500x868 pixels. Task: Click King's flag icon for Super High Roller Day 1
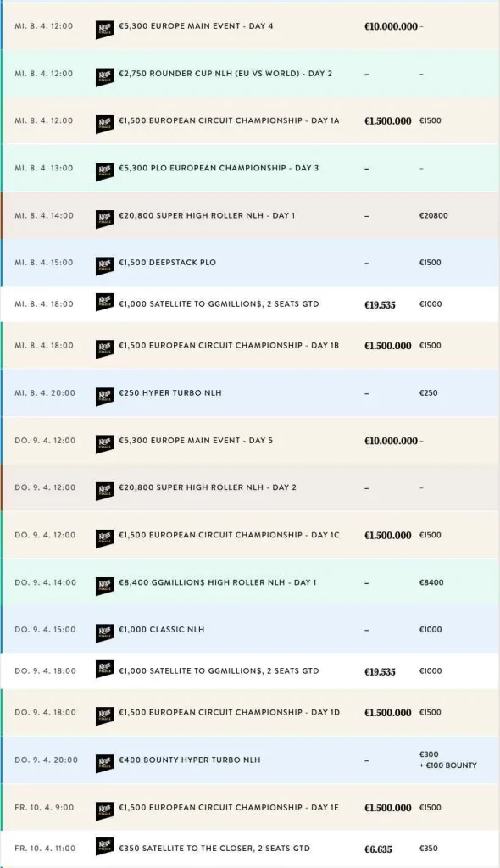104,220
